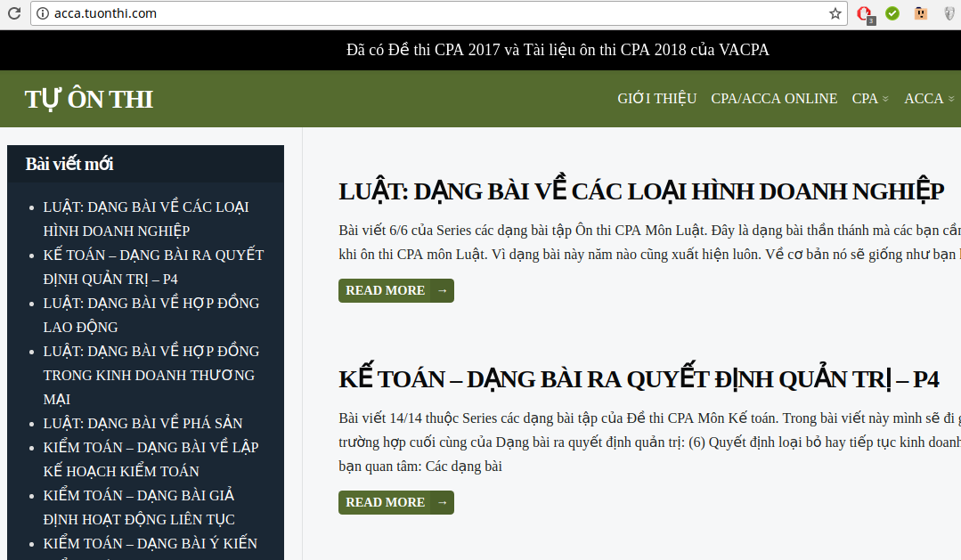Expand the CPA dropdown menu

point(869,99)
